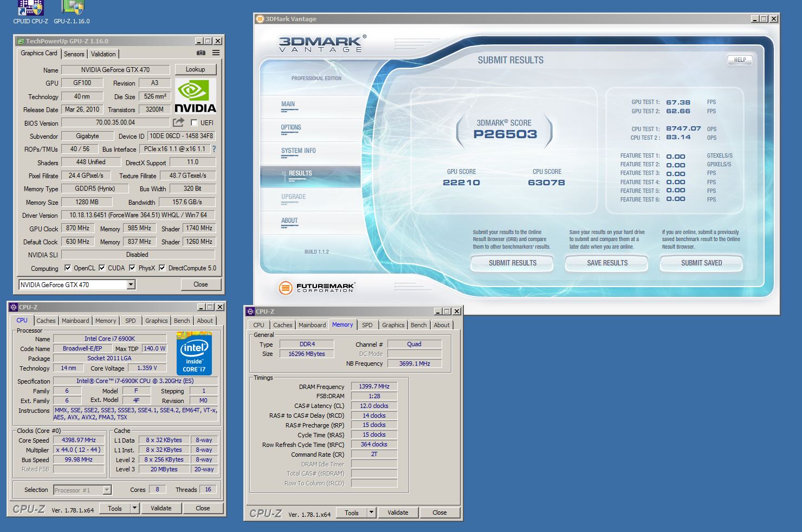This screenshot has width=802, height=532.
Task: Click Validate in CPU-Z Memory window
Action: click(398, 512)
